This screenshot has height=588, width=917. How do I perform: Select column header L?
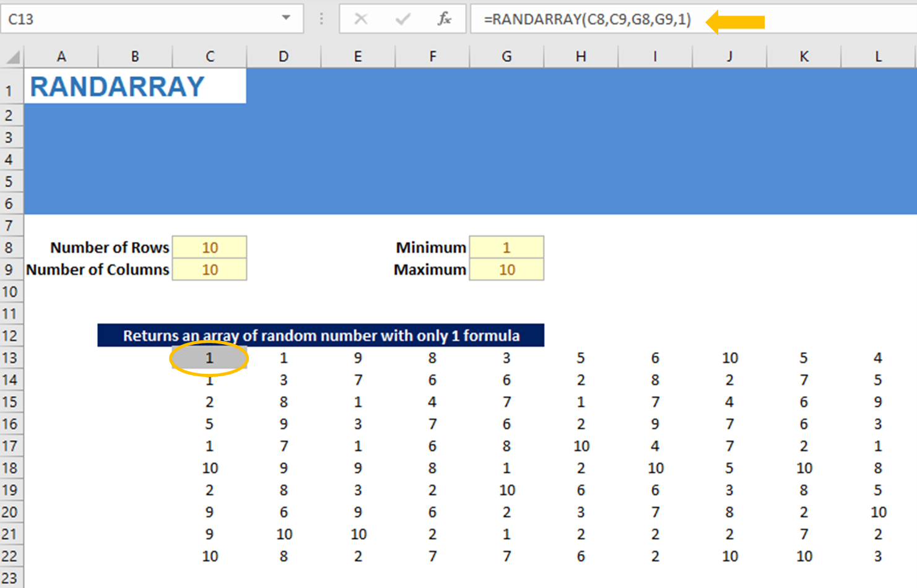[x=878, y=56]
